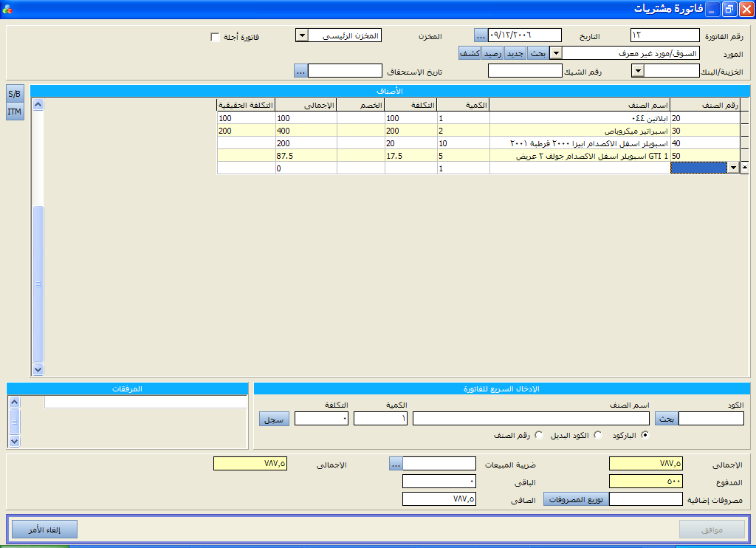This screenshot has width=756, height=548.
Task: Click the 87.5 total cell
Action: pyautogui.click(x=306, y=156)
